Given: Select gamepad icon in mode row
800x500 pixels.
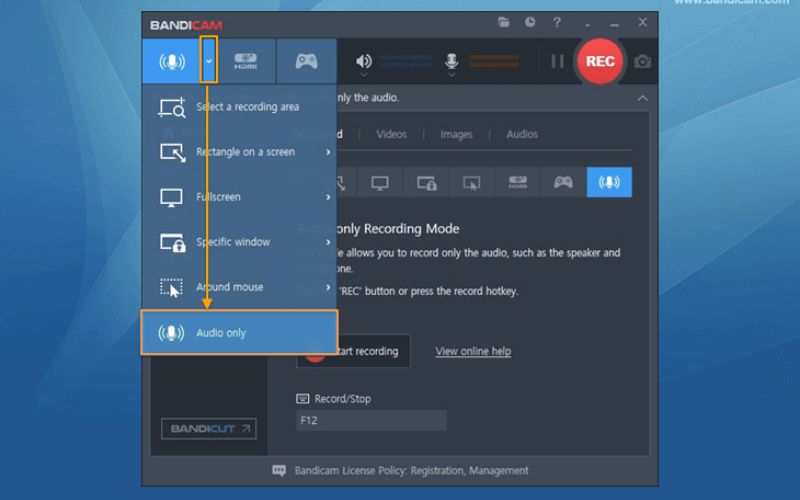Looking at the screenshot, I should pos(563,183).
